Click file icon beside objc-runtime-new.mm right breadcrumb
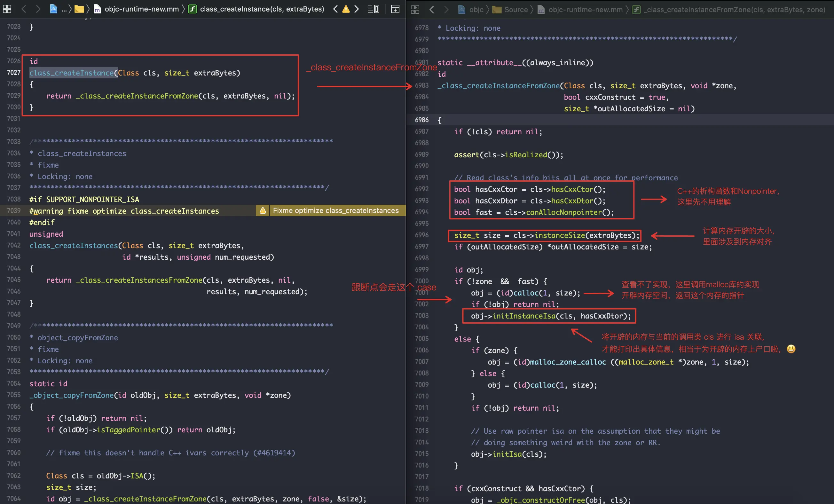Viewport: 834px width, 504px height. click(x=540, y=10)
